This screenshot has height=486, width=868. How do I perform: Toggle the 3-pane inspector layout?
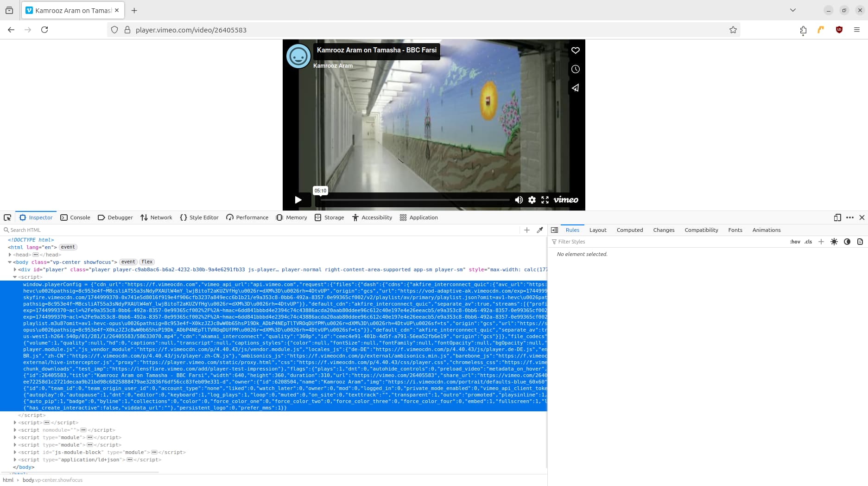[x=554, y=230]
